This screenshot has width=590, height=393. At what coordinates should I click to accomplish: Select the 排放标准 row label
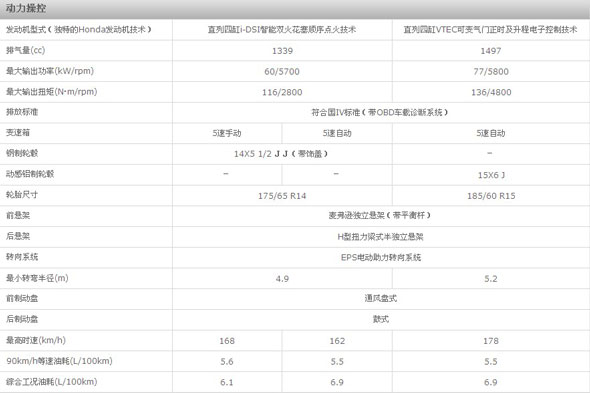tap(22, 112)
